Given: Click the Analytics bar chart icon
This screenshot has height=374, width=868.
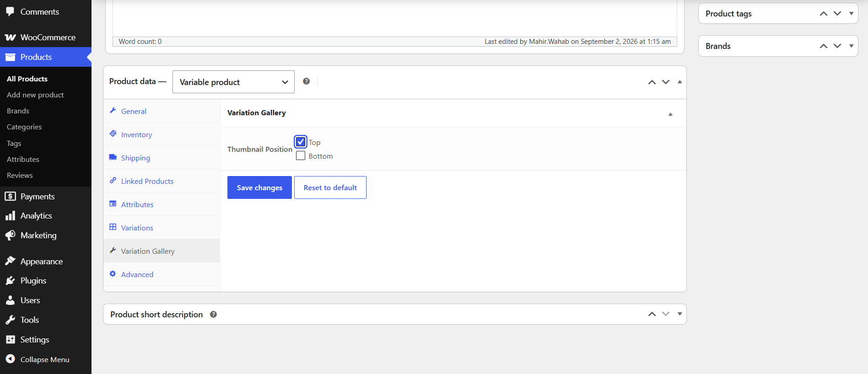Looking at the screenshot, I should point(10,216).
